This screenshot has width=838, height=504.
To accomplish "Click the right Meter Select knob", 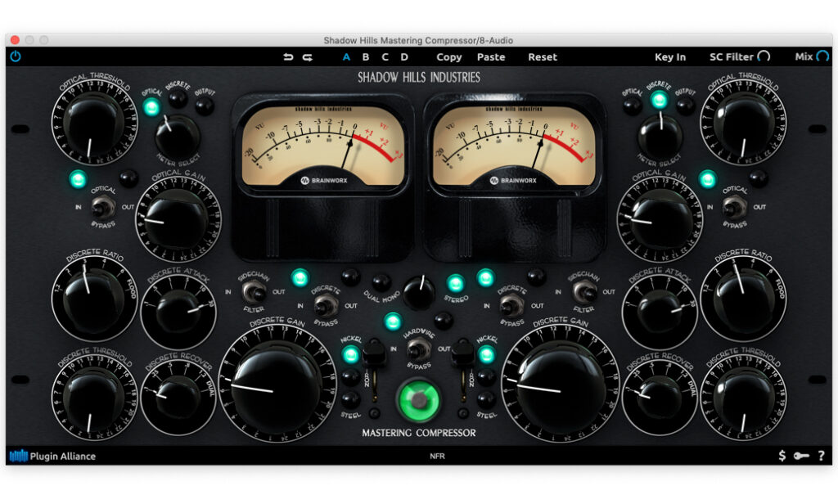I will (660, 135).
